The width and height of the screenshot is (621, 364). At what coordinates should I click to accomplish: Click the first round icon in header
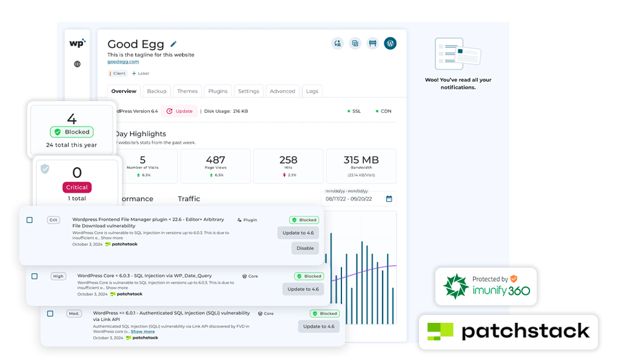(337, 44)
